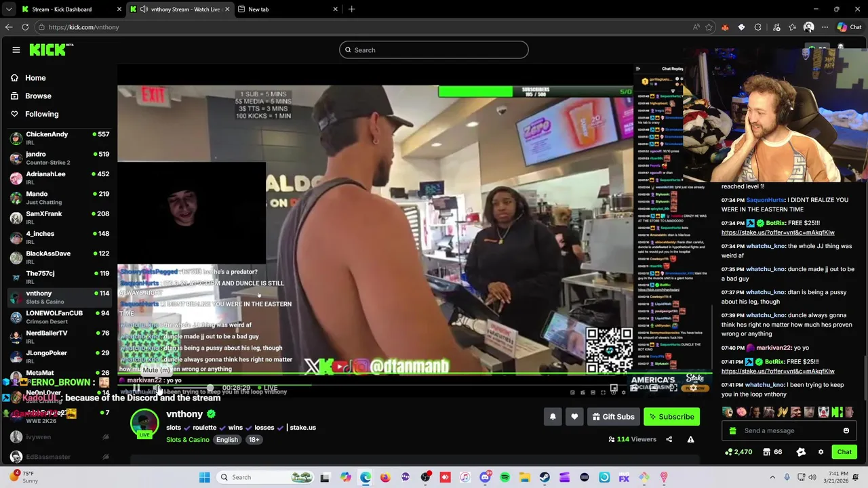Click the address bar URL
868x488 pixels.
[83, 27]
